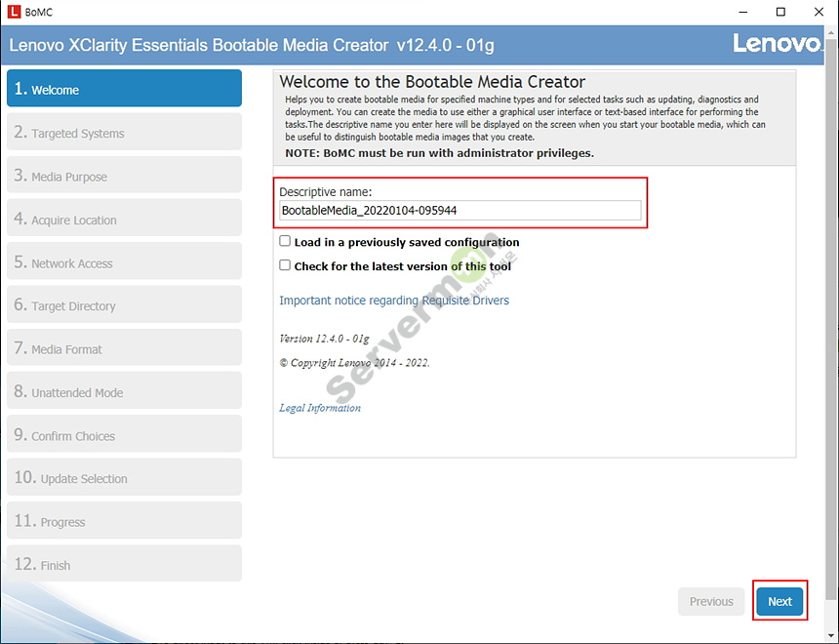839x644 pixels.
Task: Click the Lenovo logo in header
Action: click(777, 44)
